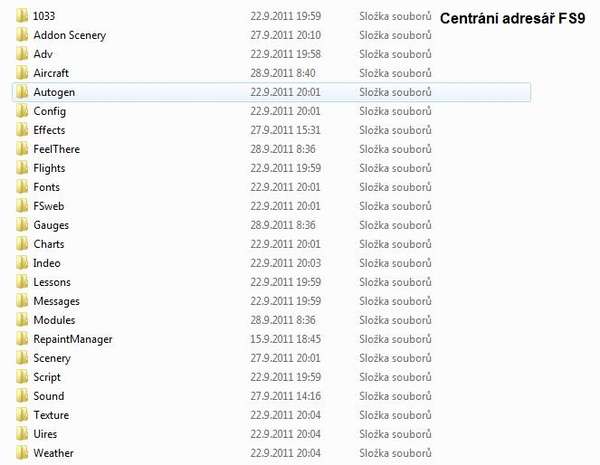Screen dimensions: 600x465
Task: Click the date 22.9.2011 20:03 for Indeo
Action: point(285,263)
